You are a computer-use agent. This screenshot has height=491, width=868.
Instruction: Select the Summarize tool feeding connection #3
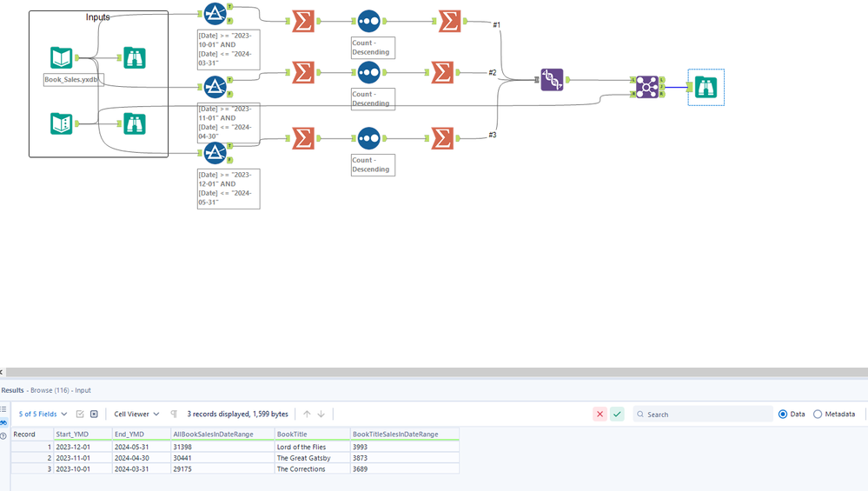[x=442, y=138]
